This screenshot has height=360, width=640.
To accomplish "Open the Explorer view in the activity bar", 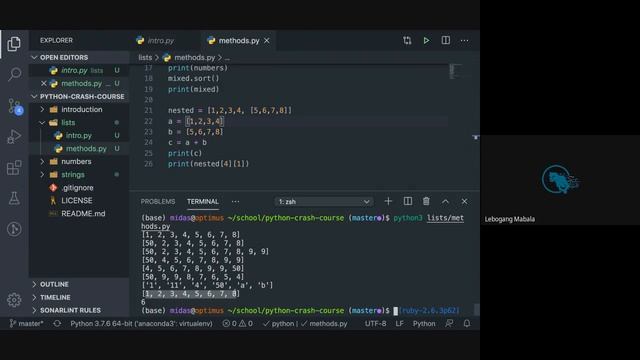I will click(14, 44).
